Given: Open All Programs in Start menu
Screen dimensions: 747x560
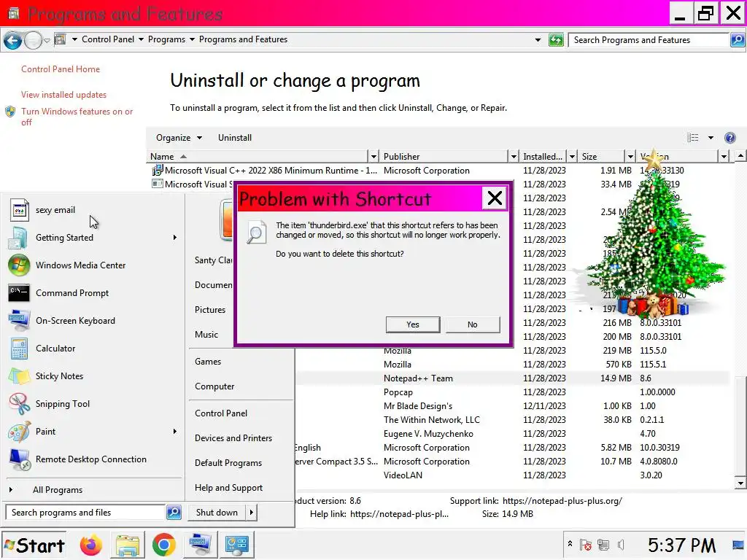Looking at the screenshot, I should (58, 490).
